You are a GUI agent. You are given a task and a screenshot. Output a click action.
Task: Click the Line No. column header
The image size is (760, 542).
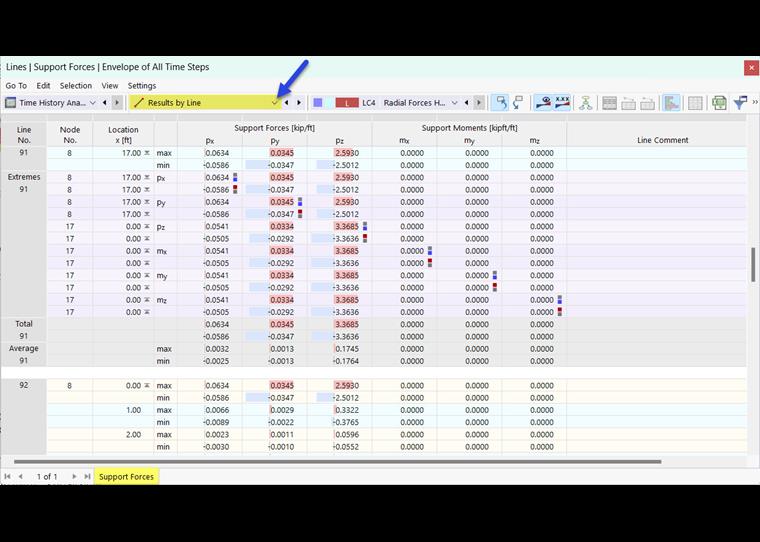[24, 135]
